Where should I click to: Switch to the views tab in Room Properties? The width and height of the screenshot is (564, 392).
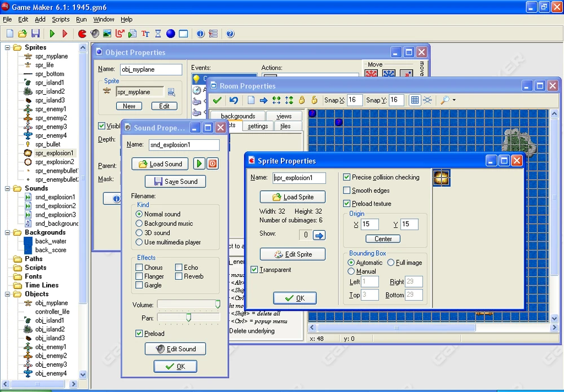pyautogui.click(x=284, y=116)
